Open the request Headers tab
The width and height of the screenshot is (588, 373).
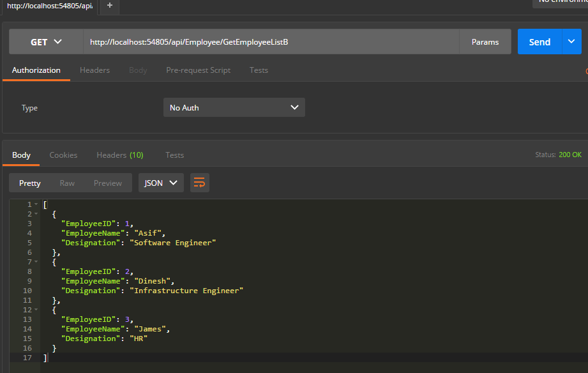94,70
